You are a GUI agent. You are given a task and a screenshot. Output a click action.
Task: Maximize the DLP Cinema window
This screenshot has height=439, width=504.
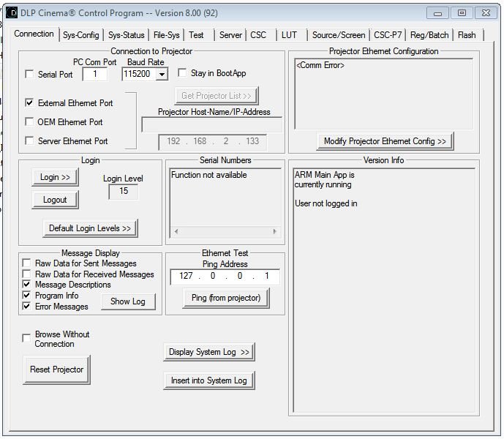[x=462, y=13]
